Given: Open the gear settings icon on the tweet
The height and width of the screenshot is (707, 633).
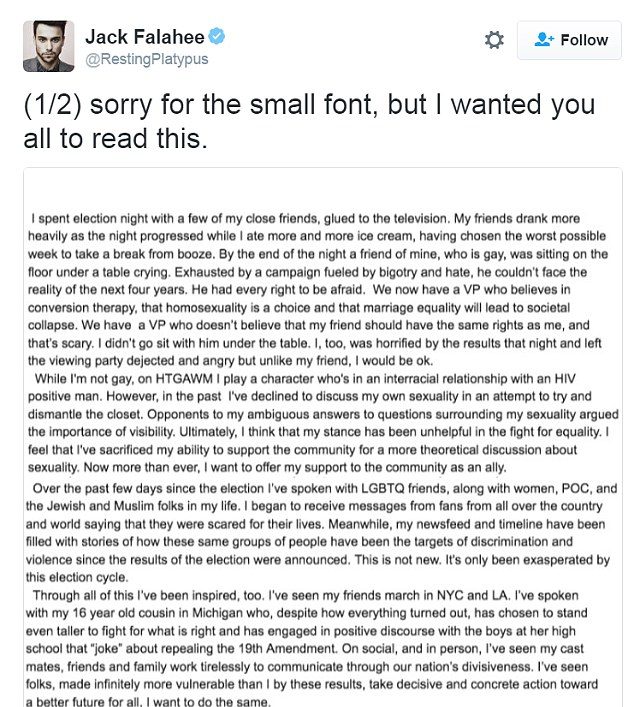Looking at the screenshot, I should pyautogui.click(x=494, y=40).
